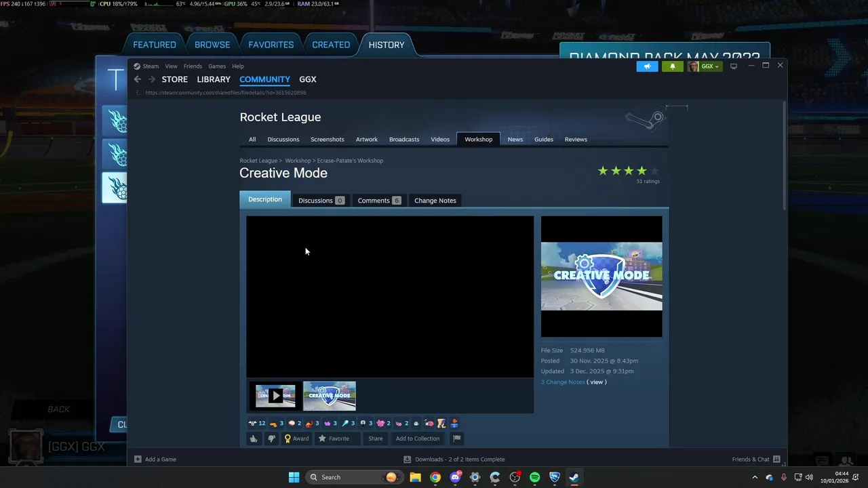Open the Change Notes tab

pyautogui.click(x=435, y=201)
